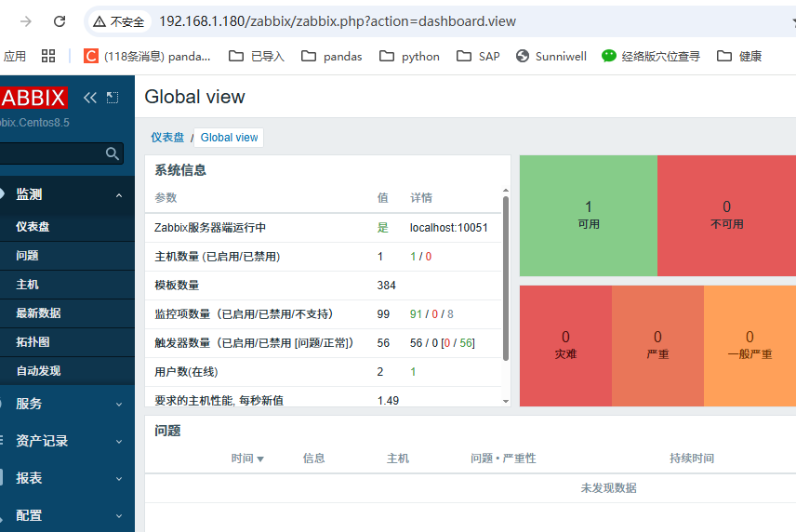
Task: Expand the 报表 menu section
Action: 119,479
